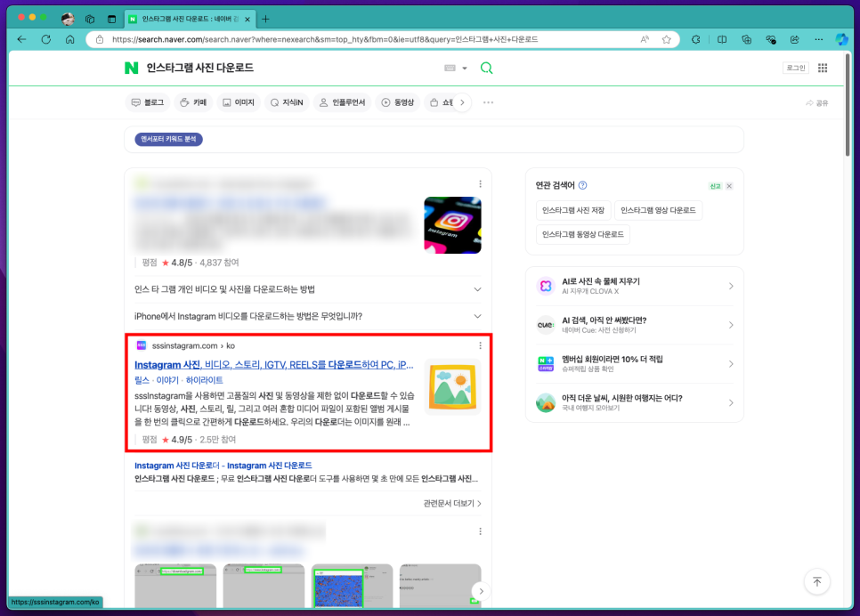Open 아직 더운 날씨 여행지 chevron

pos(731,403)
